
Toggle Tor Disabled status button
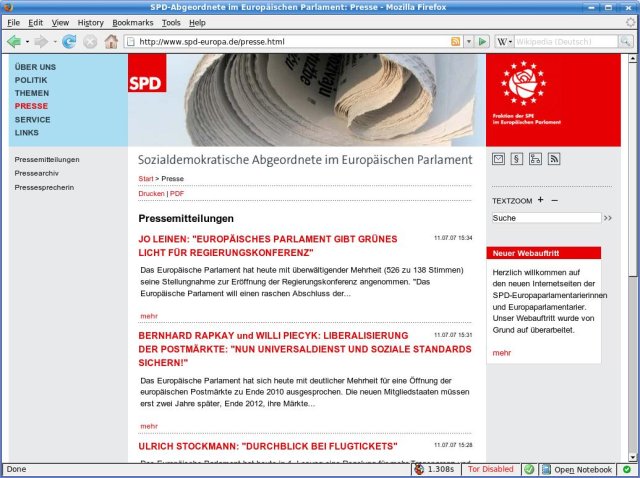[x=491, y=469]
